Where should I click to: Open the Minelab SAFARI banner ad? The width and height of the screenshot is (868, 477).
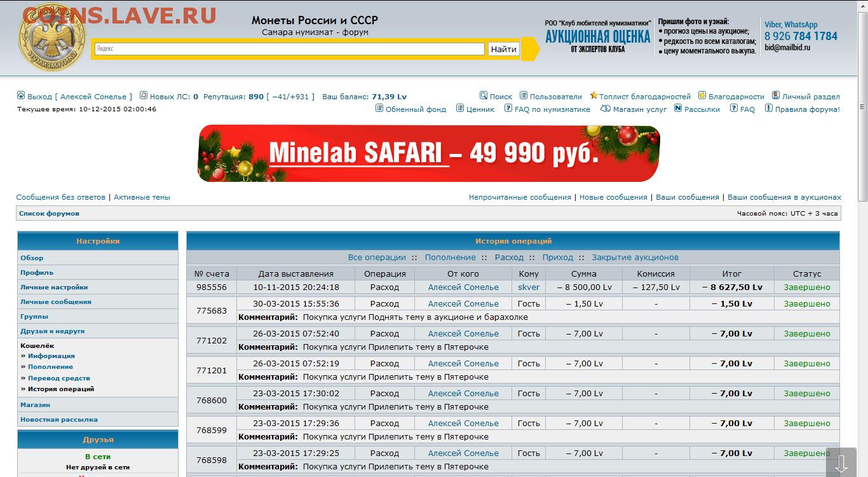tap(429, 153)
